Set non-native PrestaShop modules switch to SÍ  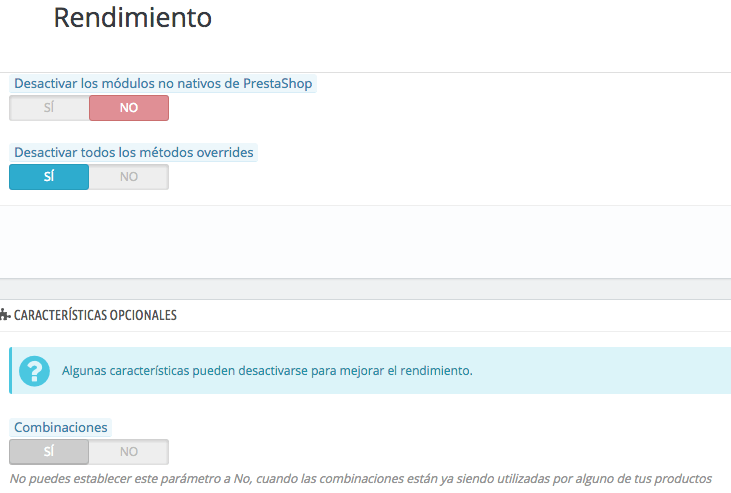49,108
